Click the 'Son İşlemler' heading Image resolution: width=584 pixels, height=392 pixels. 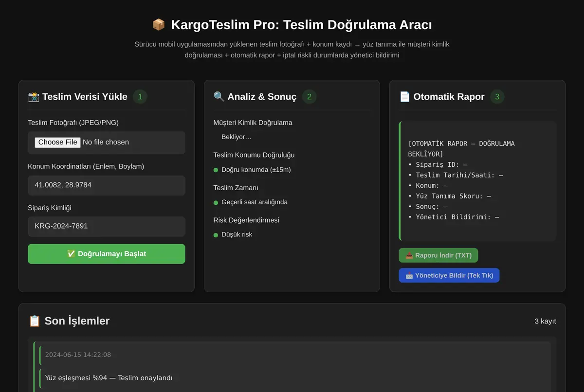tap(77, 321)
